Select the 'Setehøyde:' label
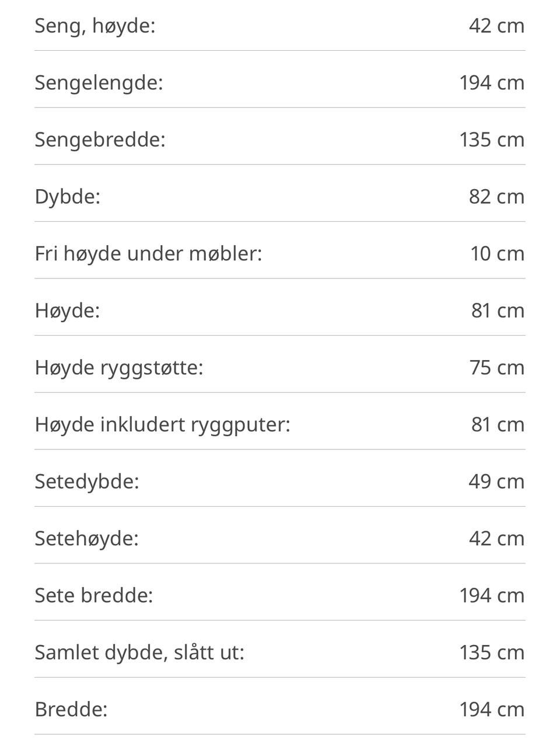 (x=86, y=538)
